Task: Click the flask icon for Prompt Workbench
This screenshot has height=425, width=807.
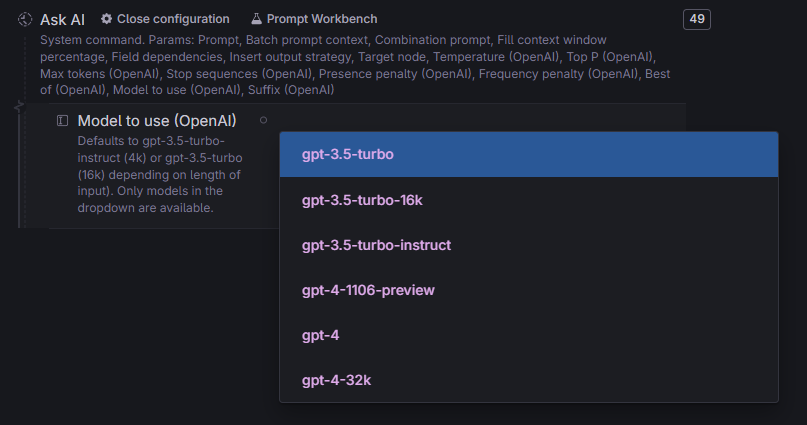Action: pyautogui.click(x=256, y=19)
